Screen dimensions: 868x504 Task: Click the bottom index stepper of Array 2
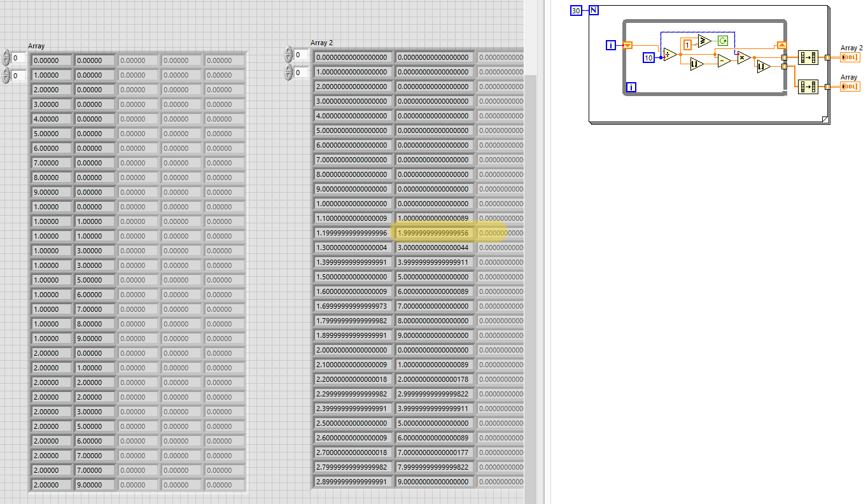pyautogui.click(x=288, y=73)
